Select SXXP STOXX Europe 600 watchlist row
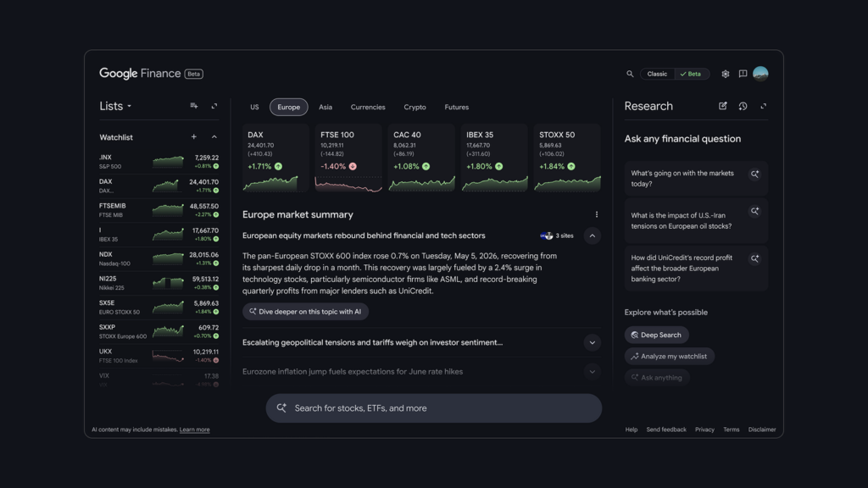 point(159,331)
